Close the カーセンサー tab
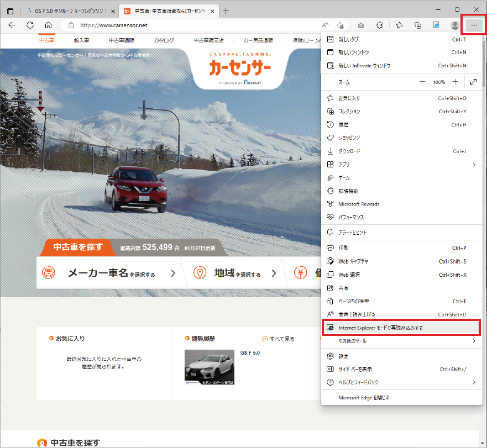Screen dimensions: 487x448 (212, 11)
